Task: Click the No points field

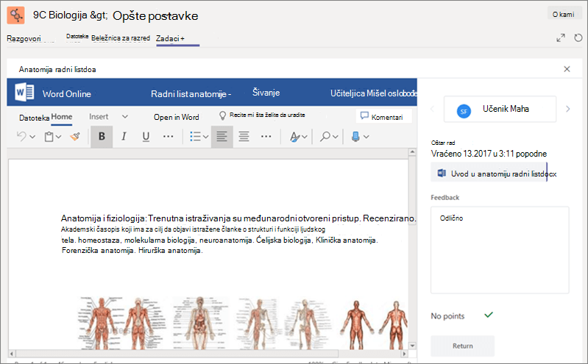Action: point(447,316)
